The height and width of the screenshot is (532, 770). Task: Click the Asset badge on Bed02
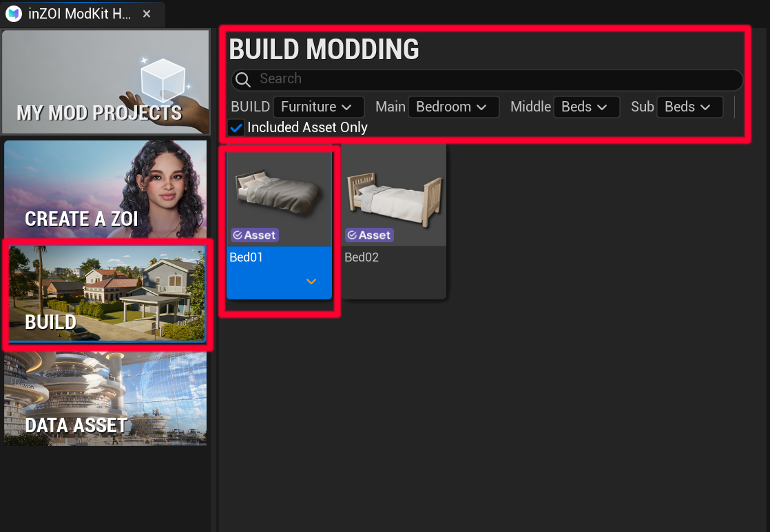click(x=369, y=235)
